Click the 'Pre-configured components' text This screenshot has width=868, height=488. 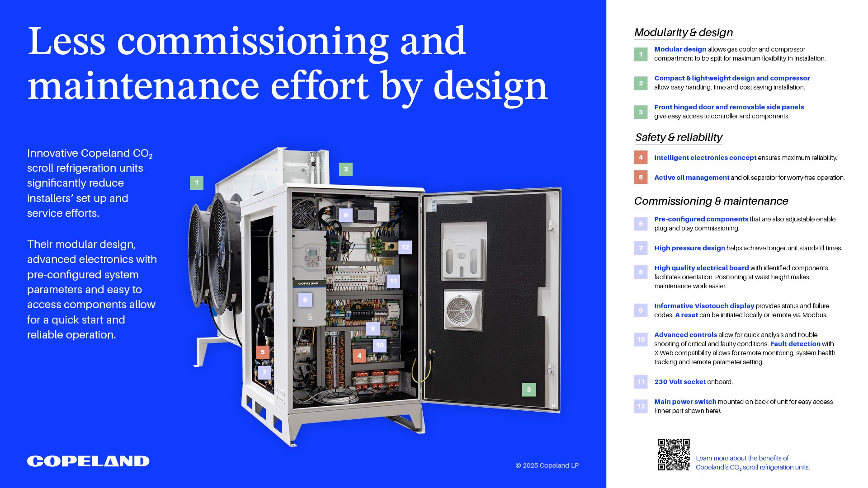tap(701, 219)
